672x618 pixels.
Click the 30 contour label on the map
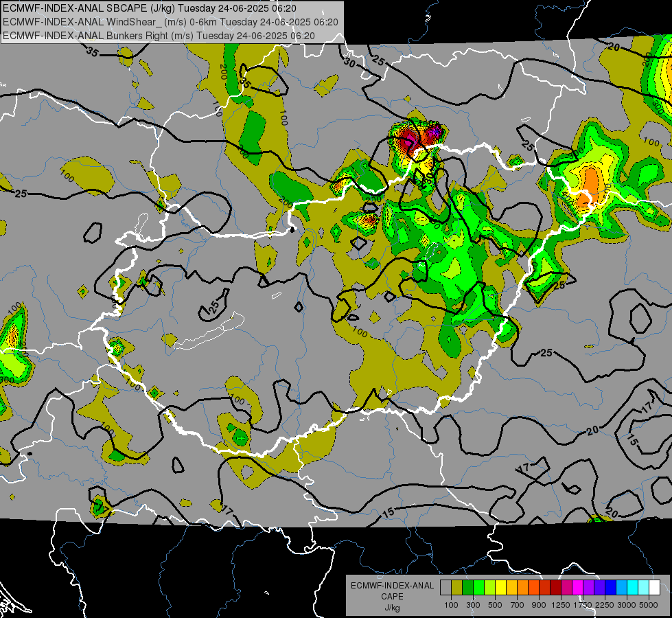tap(349, 63)
